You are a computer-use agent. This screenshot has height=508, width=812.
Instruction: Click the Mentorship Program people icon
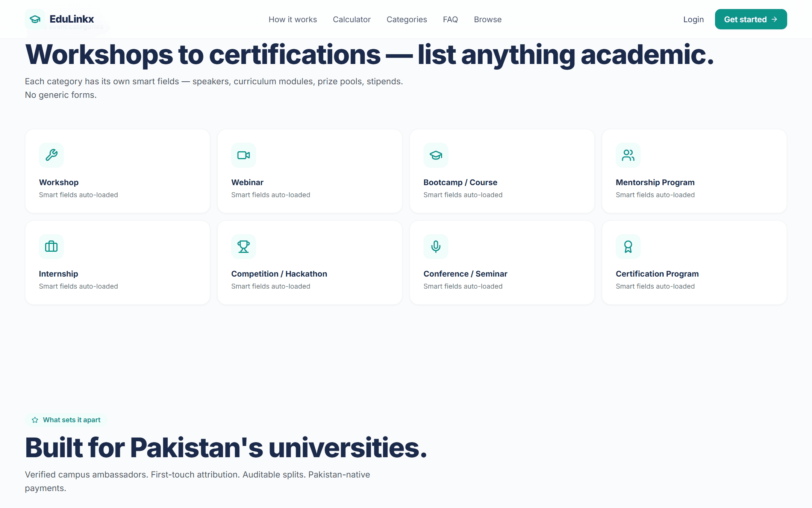[x=628, y=155]
